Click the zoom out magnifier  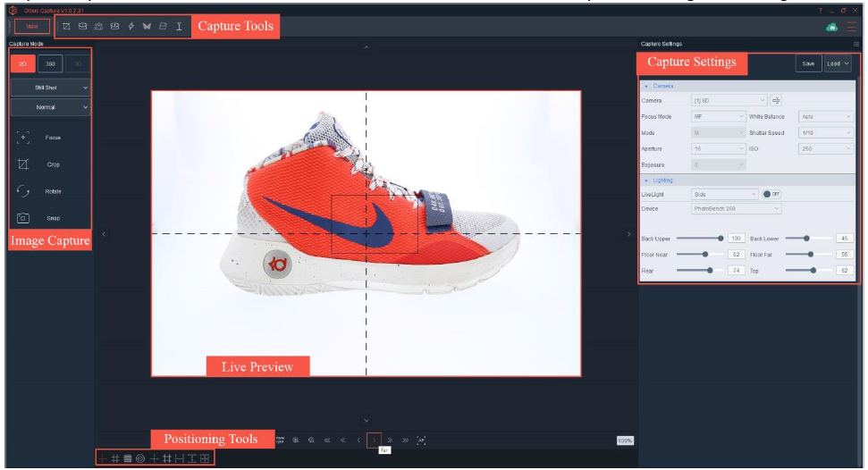tap(311, 441)
